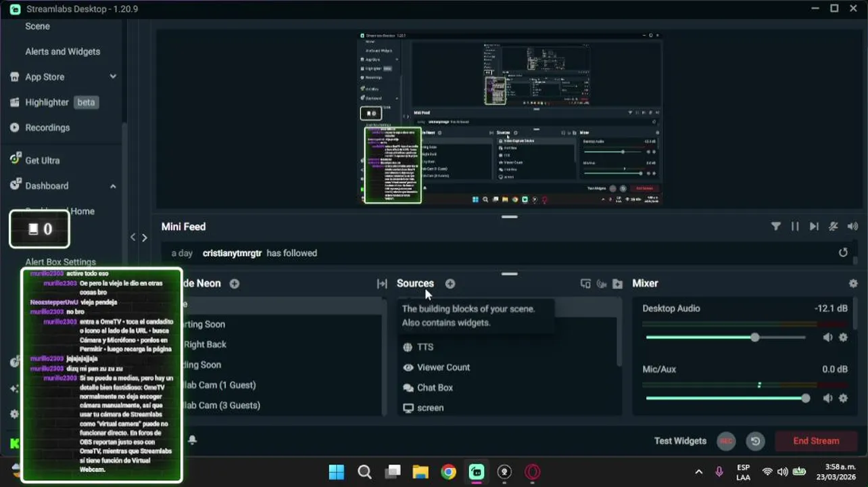Select the Viewer Count source row
Screen dimensions: 868x487
(x=507, y=367)
